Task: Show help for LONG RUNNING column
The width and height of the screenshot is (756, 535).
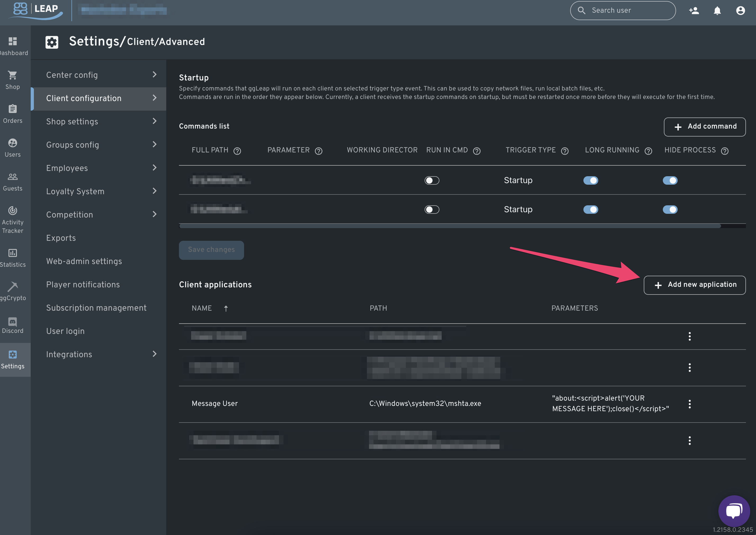Action: pos(649,151)
